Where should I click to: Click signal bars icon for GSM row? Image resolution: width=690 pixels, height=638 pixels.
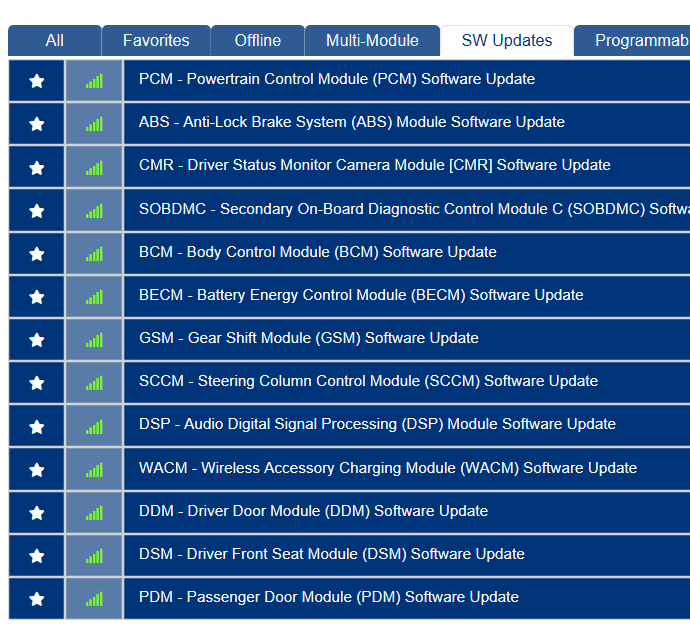pyautogui.click(x=94, y=340)
